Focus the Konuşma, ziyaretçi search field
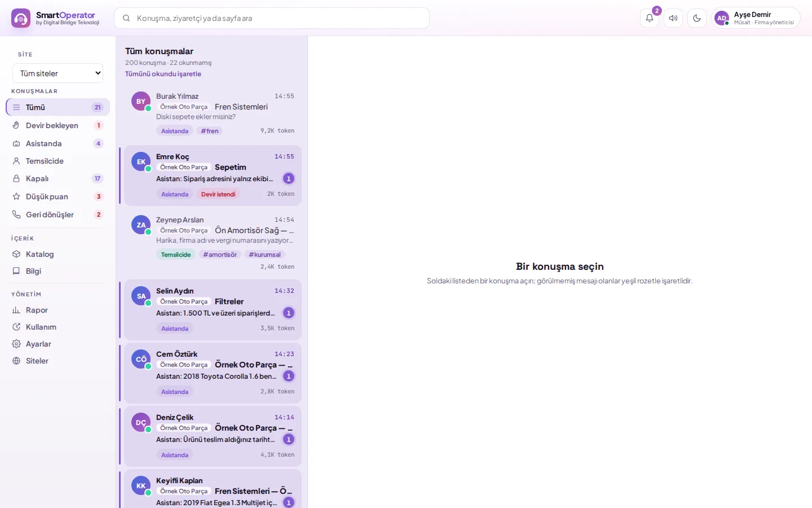 (272, 18)
